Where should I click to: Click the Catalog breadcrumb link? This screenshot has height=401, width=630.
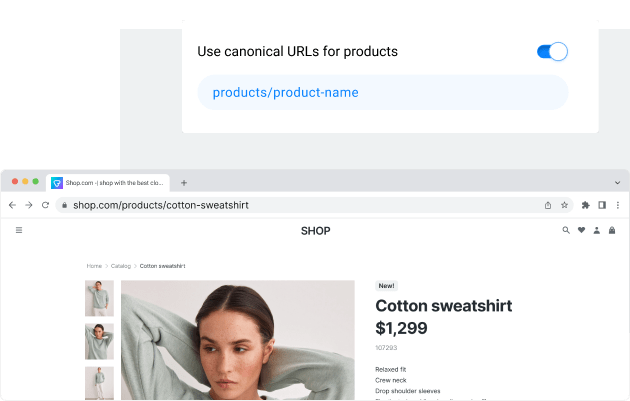tap(121, 266)
